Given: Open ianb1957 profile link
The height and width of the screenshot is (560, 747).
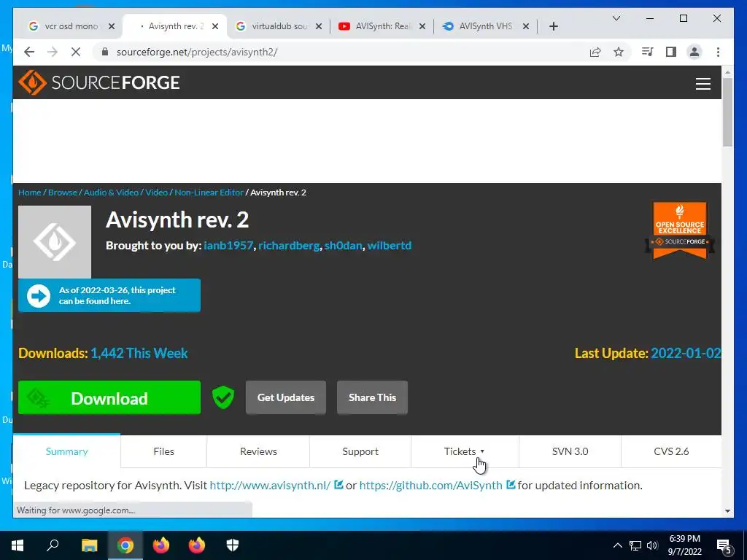Looking at the screenshot, I should click(228, 245).
